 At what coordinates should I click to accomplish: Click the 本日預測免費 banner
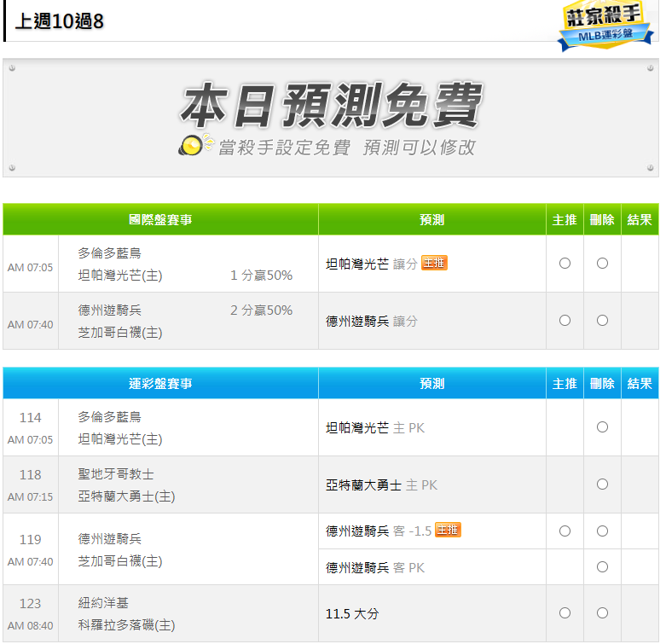[331, 118]
